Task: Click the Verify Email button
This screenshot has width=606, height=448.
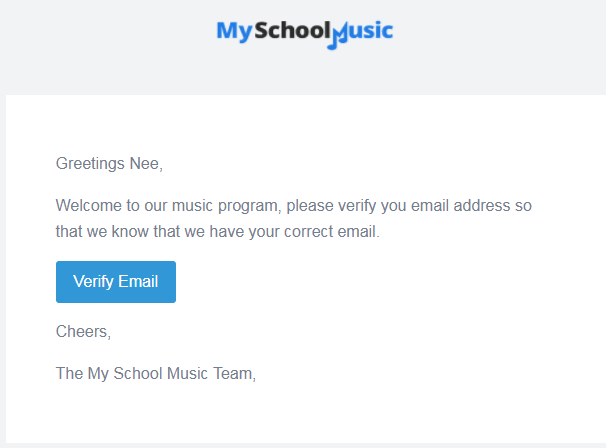Action: [116, 282]
